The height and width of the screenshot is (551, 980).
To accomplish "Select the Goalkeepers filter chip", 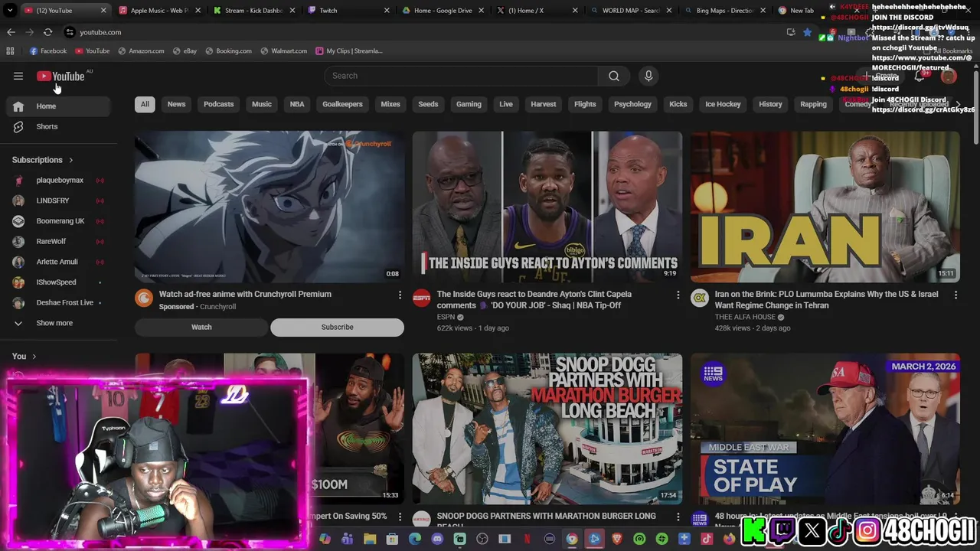I will [342, 104].
